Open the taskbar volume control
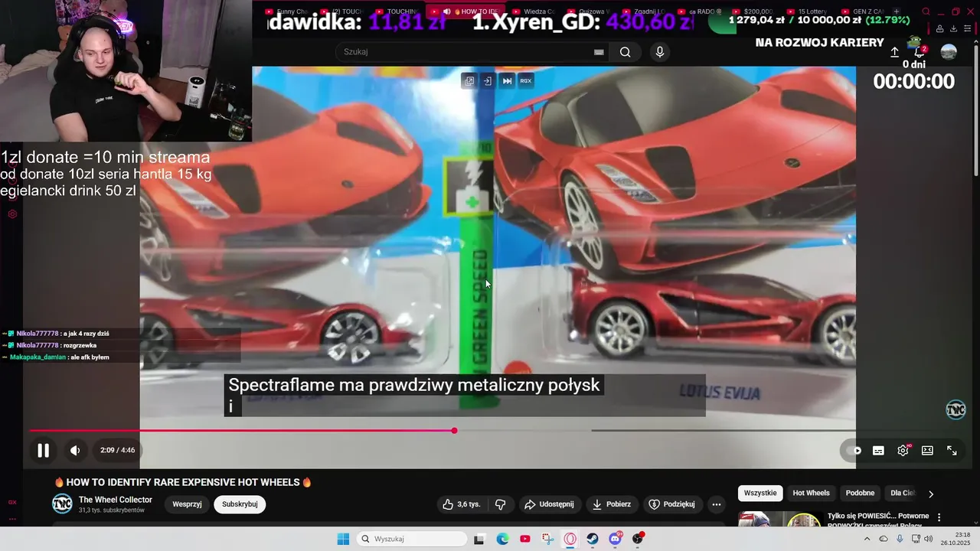The height and width of the screenshot is (551, 980). [928, 539]
